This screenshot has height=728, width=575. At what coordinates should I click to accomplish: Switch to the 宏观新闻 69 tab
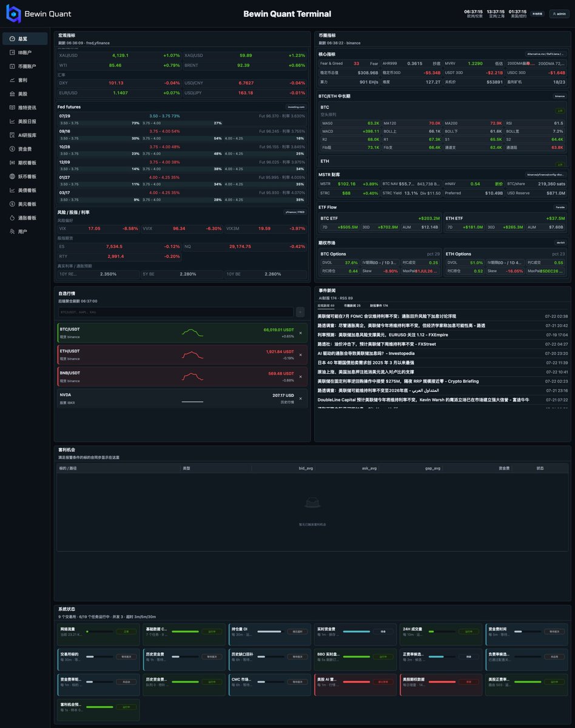point(326,306)
